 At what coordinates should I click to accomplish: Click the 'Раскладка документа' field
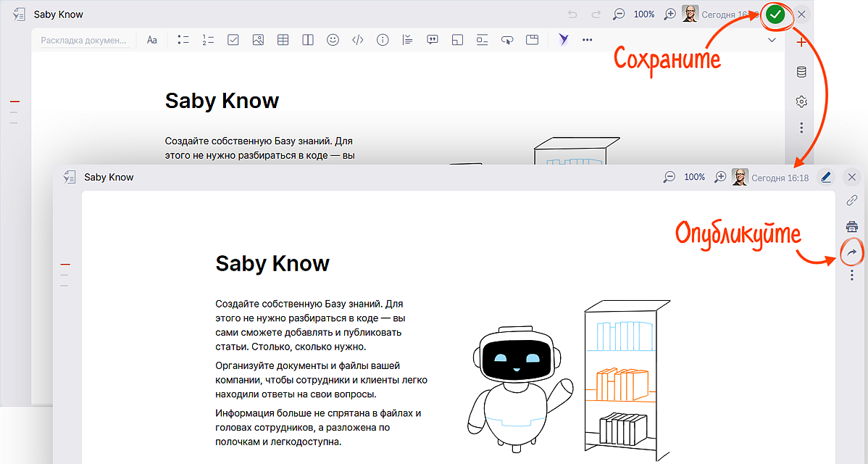coord(83,41)
